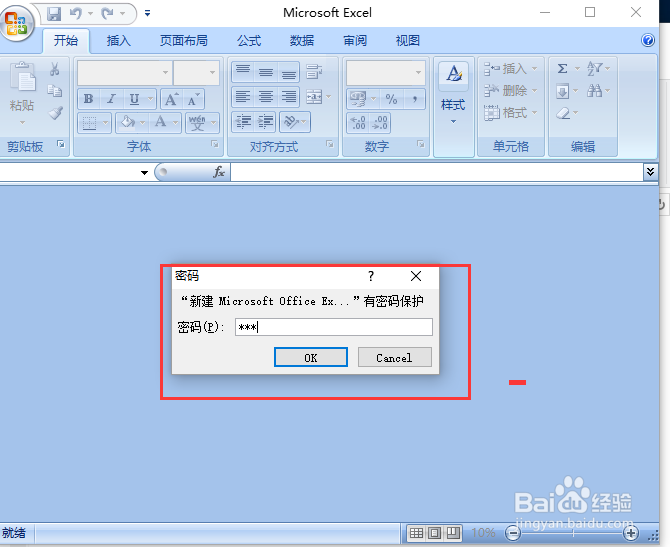Viewport: 670px width, 547px height.
Task: Toggle Bold formatting
Action: coord(88,99)
